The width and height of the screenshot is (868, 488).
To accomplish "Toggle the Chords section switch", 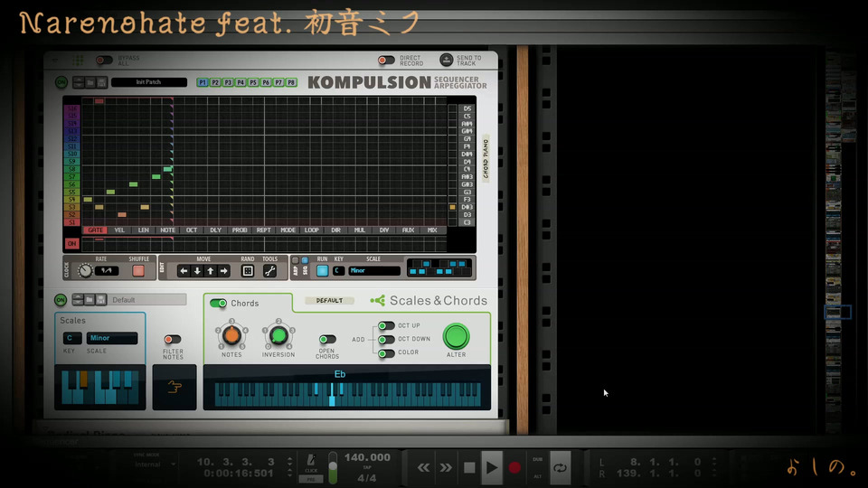I will [x=218, y=304].
